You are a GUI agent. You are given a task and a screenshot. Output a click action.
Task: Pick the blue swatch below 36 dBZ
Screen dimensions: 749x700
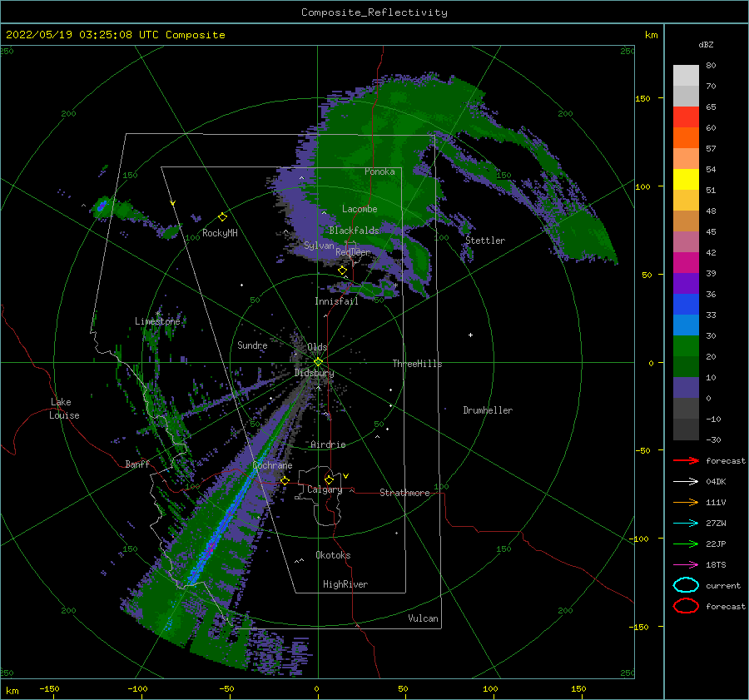click(686, 305)
